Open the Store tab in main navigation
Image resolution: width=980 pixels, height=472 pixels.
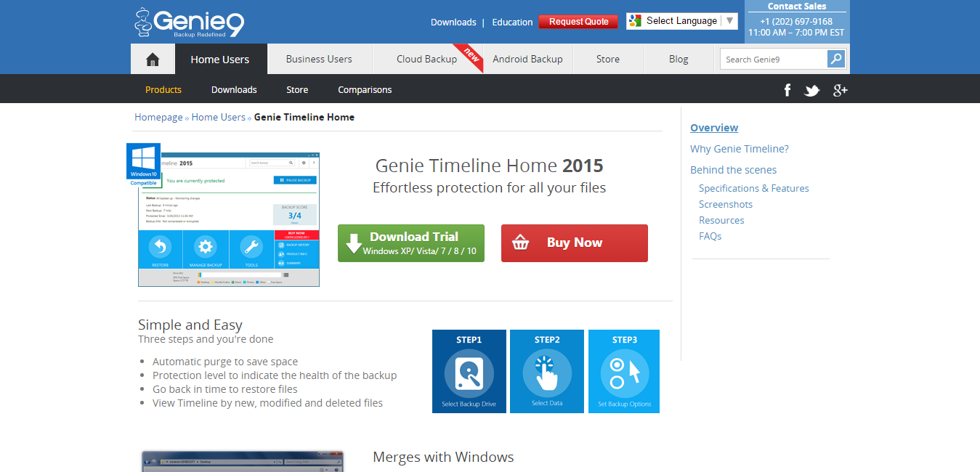pos(608,60)
